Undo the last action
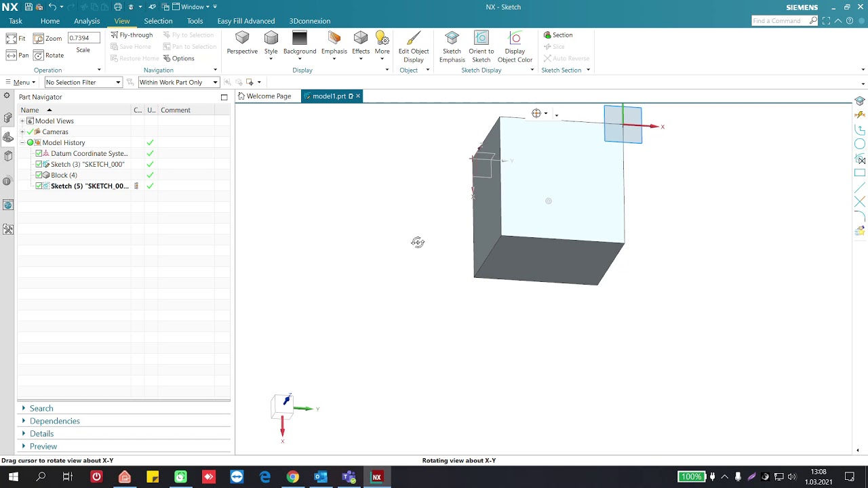This screenshot has height=488, width=868. [52, 7]
